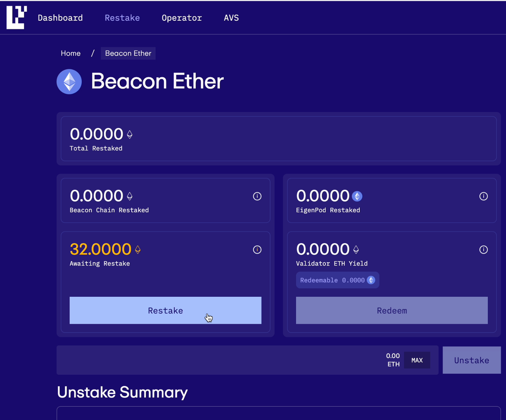Open Awaiting Restake info icon

tap(257, 249)
